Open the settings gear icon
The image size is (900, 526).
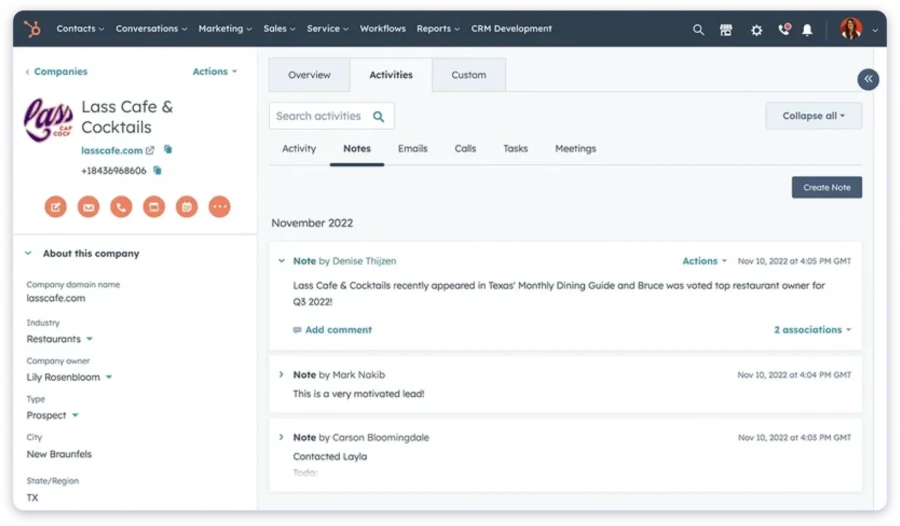(757, 30)
